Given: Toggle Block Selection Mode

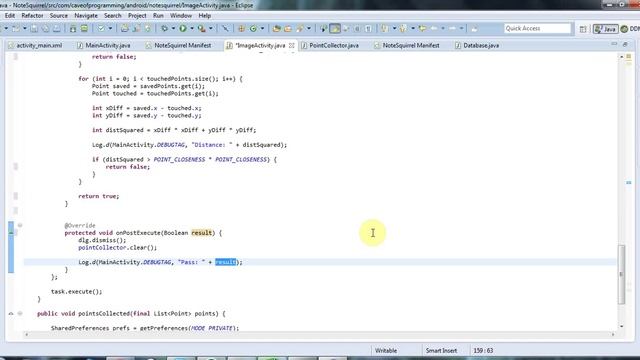Looking at the screenshot, I should [357, 29].
